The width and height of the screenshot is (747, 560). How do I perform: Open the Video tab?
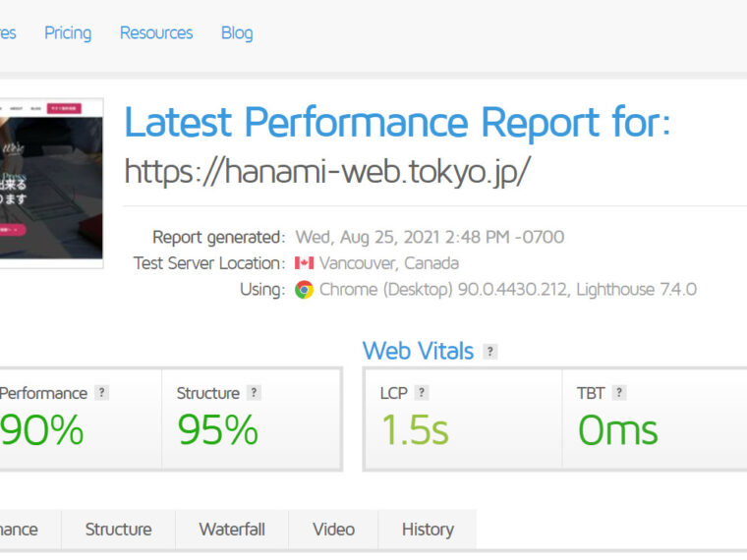pyautogui.click(x=333, y=530)
